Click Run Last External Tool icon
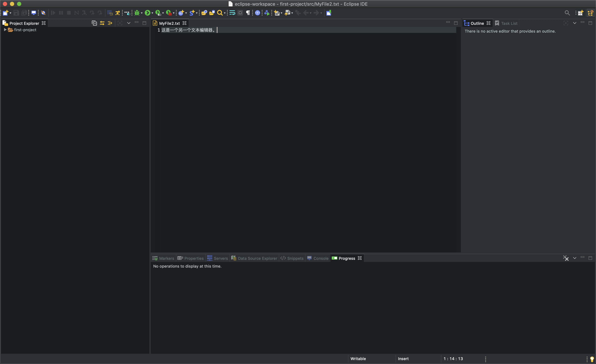 pyautogui.click(x=169, y=13)
